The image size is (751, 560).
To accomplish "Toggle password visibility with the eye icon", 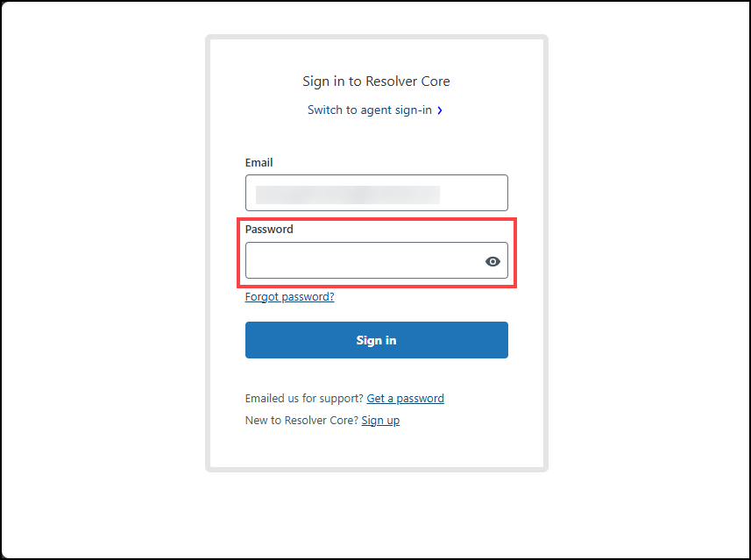I will (492, 260).
